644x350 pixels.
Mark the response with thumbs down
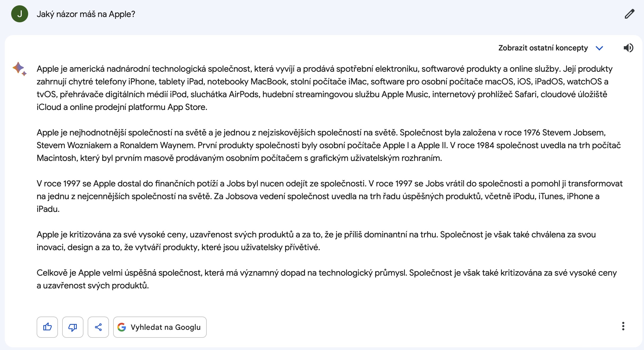pos(73,327)
